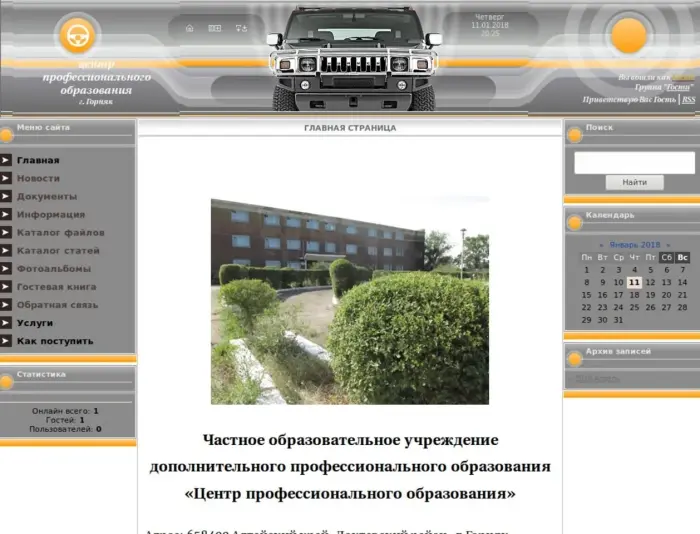
Task: Click the Сб weekday header
Action: pyautogui.click(x=667, y=257)
